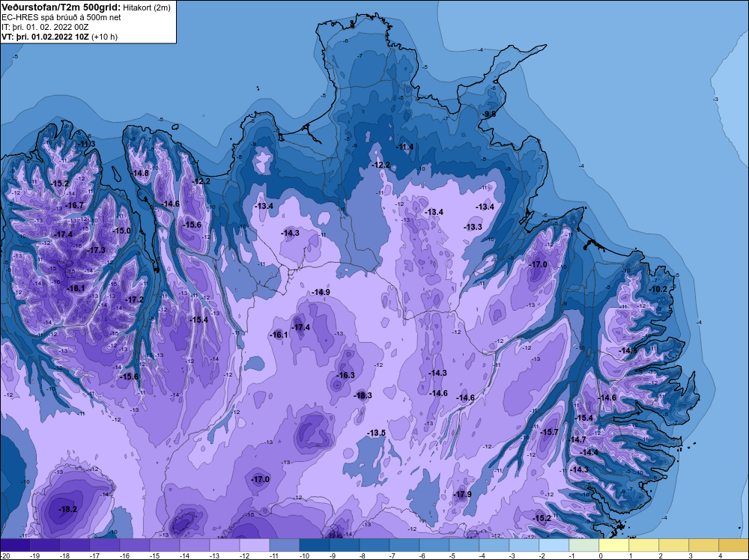Click the -18.1 temperature value
Viewport: 749px width, 560px height.
(x=76, y=288)
